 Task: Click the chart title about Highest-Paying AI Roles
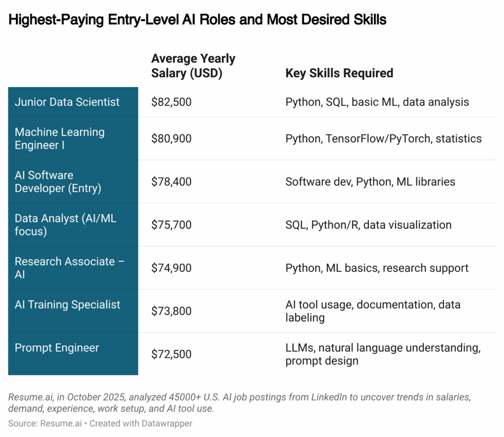tap(197, 20)
